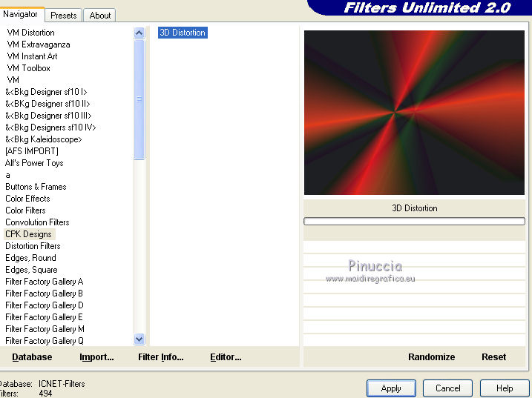The image size is (532, 398).
Task: Select Color Filters category
Action: pos(25,210)
